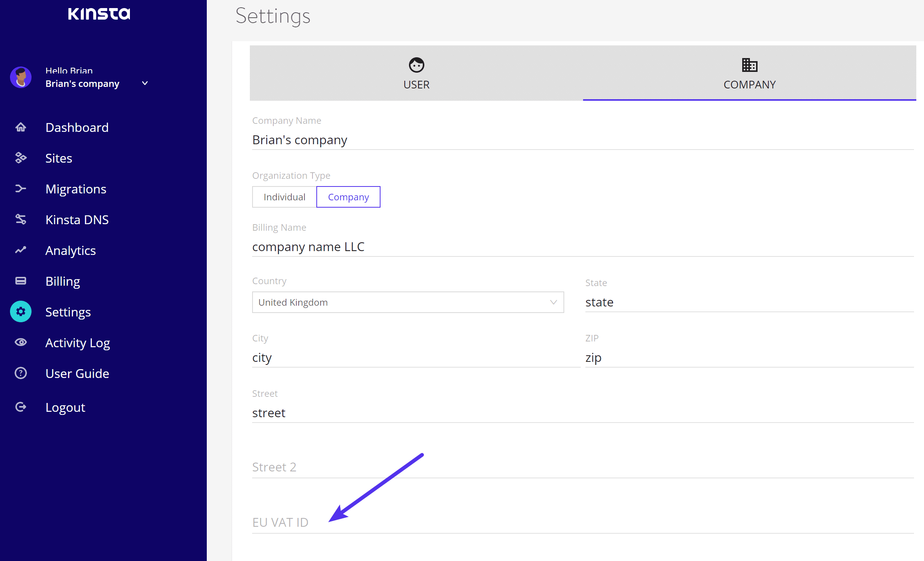Click the Settings page heading

pos(273,16)
